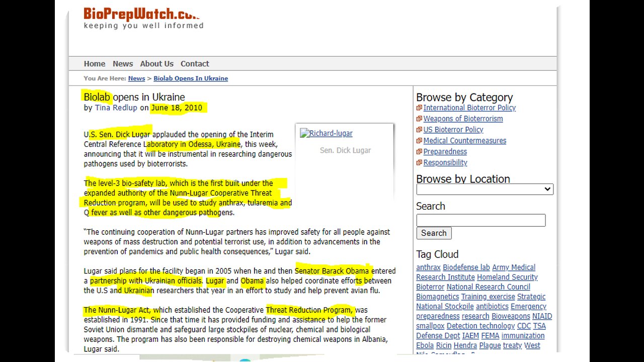Select the anthrax tag
Image resolution: width=644 pixels, height=362 pixels.
click(428, 267)
